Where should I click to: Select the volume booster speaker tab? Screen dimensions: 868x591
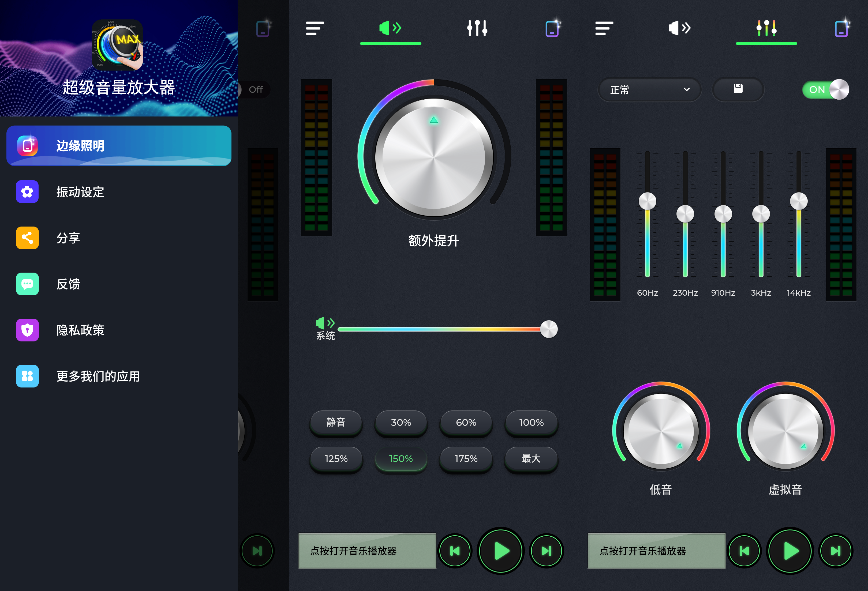390,28
